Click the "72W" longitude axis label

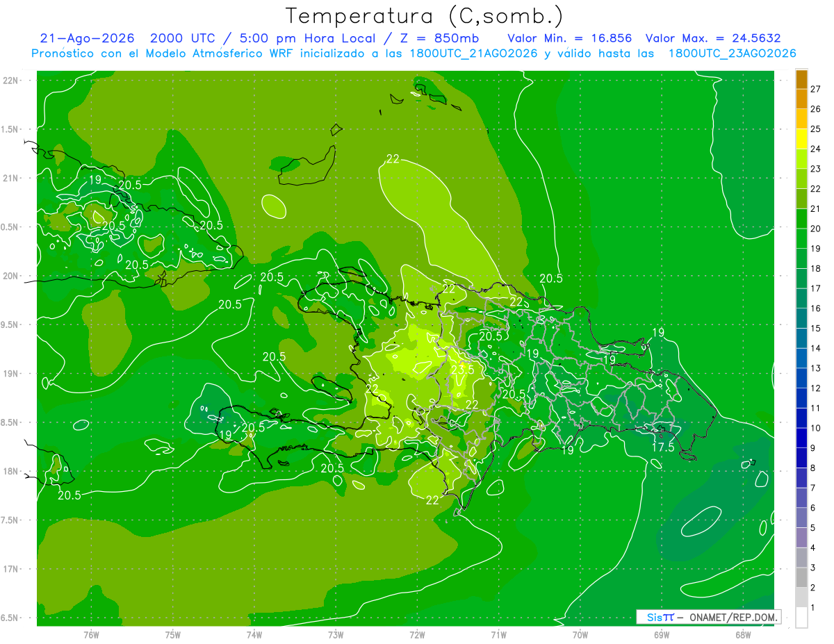coord(417,634)
